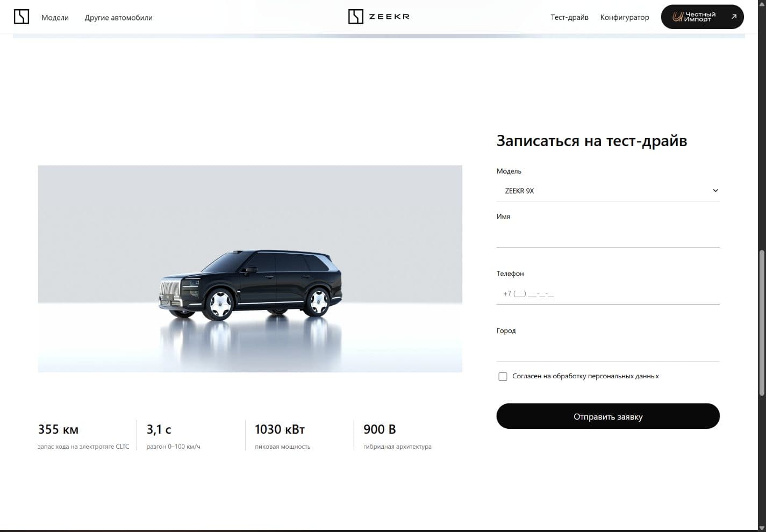The width and height of the screenshot is (766, 532).
Task: Click the гибридная архитектура caption
Action: point(397,447)
